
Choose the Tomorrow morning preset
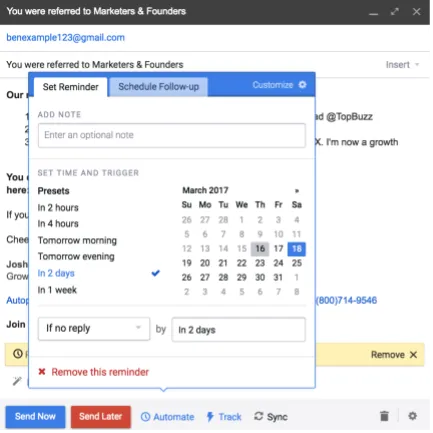click(x=77, y=240)
